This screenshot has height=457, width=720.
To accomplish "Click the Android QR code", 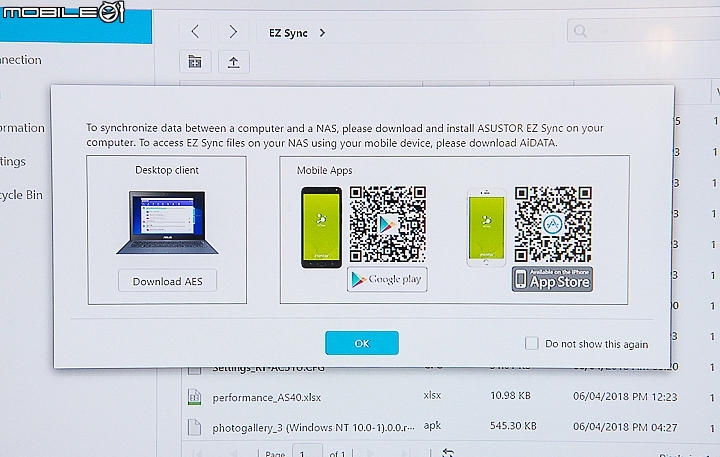I will [388, 224].
